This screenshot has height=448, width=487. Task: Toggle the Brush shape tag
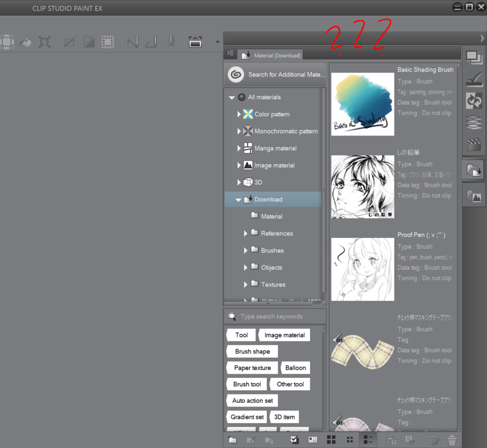pyautogui.click(x=252, y=352)
